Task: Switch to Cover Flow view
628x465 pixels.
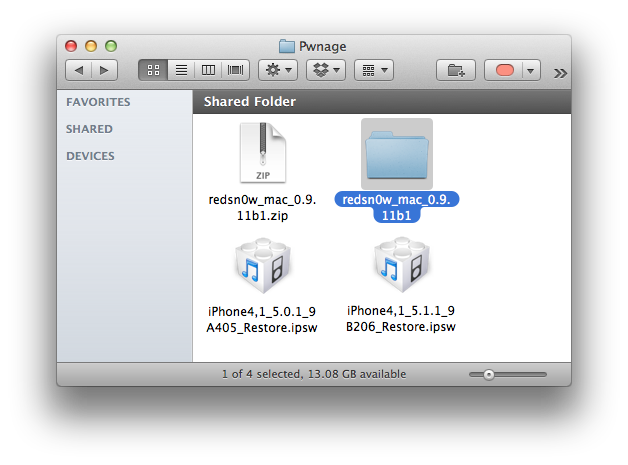Action: [x=235, y=70]
